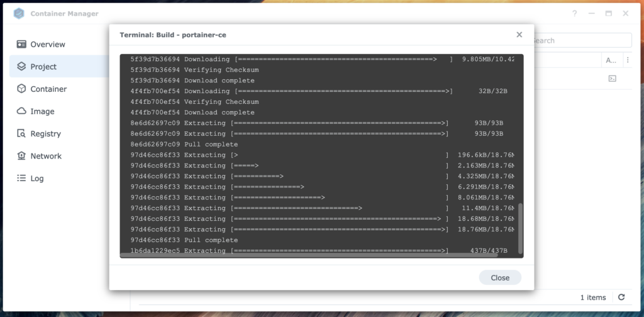Image resolution: width=644 pixels, height=317 pixels.
Task: Click the 'A...' column header
Action: [611, 60]
